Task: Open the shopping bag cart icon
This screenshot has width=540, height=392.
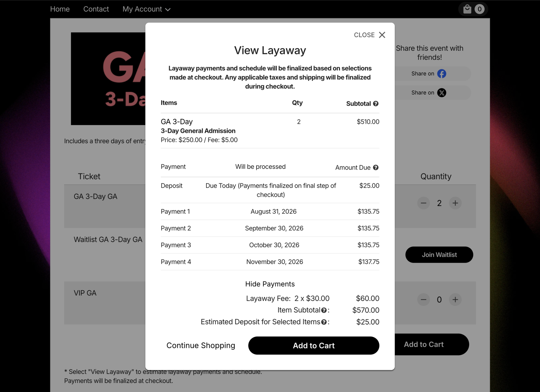Action: tap(467, 9)
